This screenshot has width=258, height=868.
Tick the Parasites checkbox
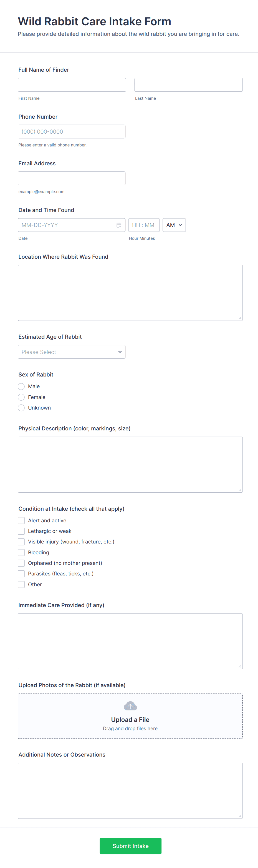tap(21, 574)
